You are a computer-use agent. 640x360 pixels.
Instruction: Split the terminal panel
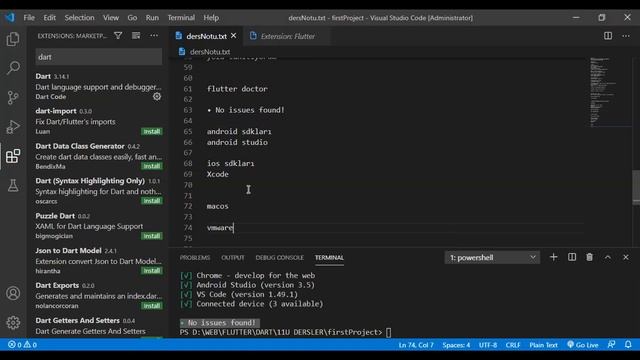pos(572,257)
